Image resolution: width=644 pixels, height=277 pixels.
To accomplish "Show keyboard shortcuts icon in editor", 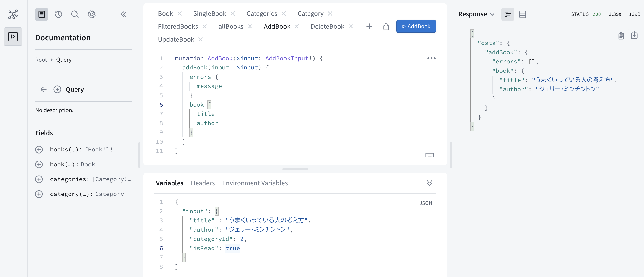I will point(429,155).
